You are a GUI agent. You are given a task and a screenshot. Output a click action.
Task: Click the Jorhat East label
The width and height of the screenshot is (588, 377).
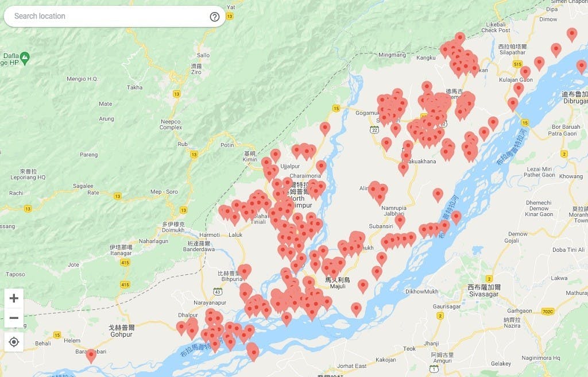pyautogui.click(x=352, y=366)
